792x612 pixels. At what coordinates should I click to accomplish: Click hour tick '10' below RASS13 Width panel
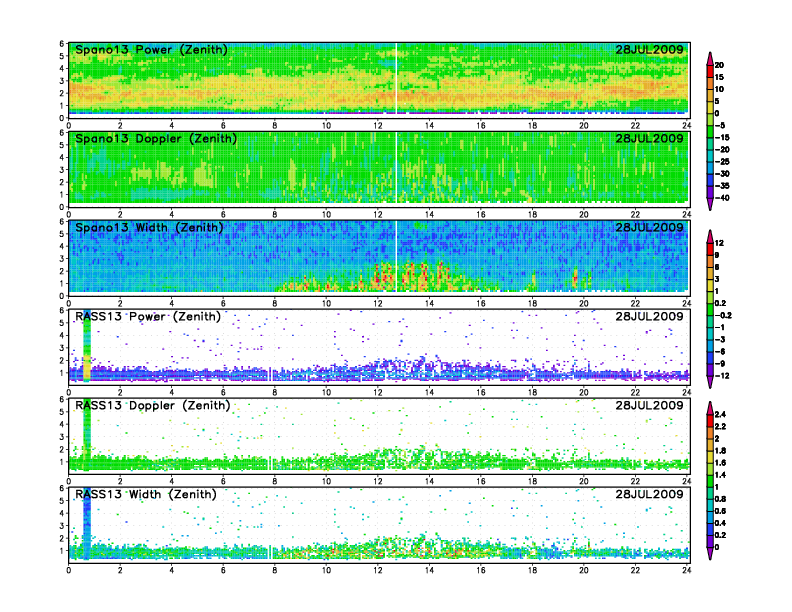[x=326, y=571]
